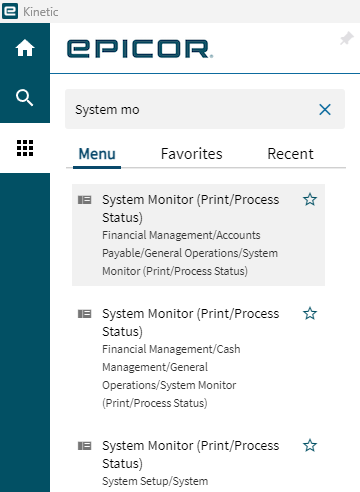Click the path text 'Financial Management/Cash Management/General Operations'
The image size is (360, 492).
pos(171,376)
